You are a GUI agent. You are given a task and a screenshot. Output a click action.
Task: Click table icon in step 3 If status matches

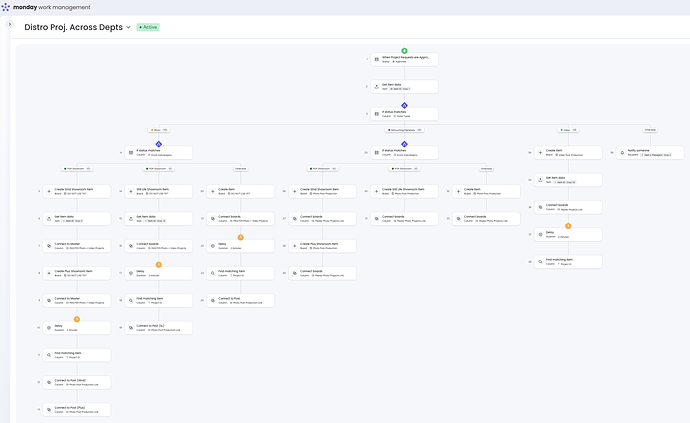coord(377,114)
